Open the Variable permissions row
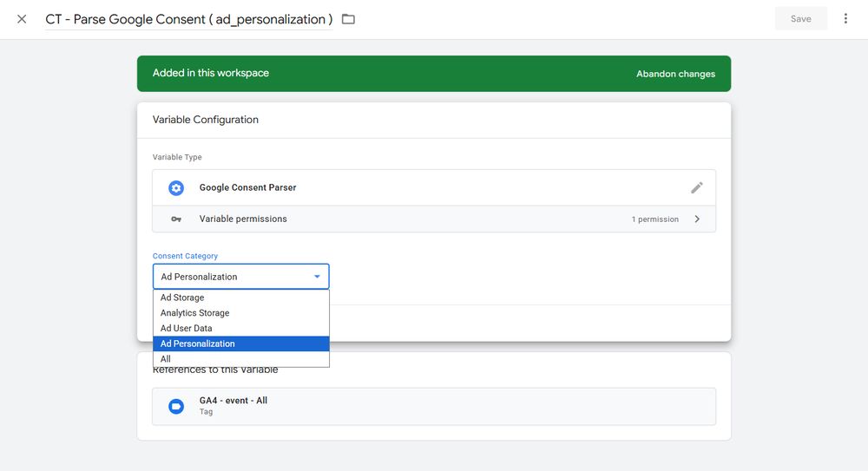Image resolution: width=868 pixels, height=471 pixels. click(434, 219)
